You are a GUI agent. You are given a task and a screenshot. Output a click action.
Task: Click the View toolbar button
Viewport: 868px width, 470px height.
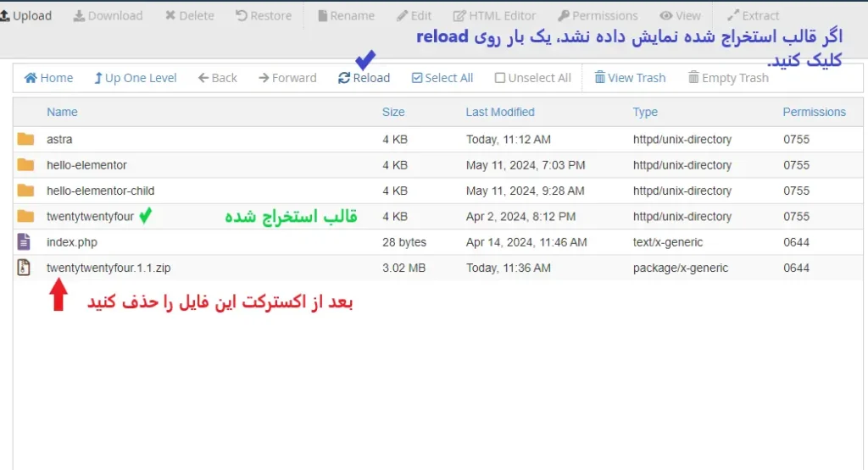tap(681, 15)
